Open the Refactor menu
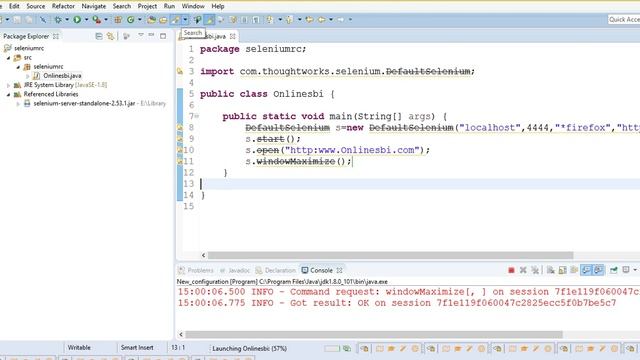Image resolution: width=640 pixels, height=360 pixels. click(63, 6)
